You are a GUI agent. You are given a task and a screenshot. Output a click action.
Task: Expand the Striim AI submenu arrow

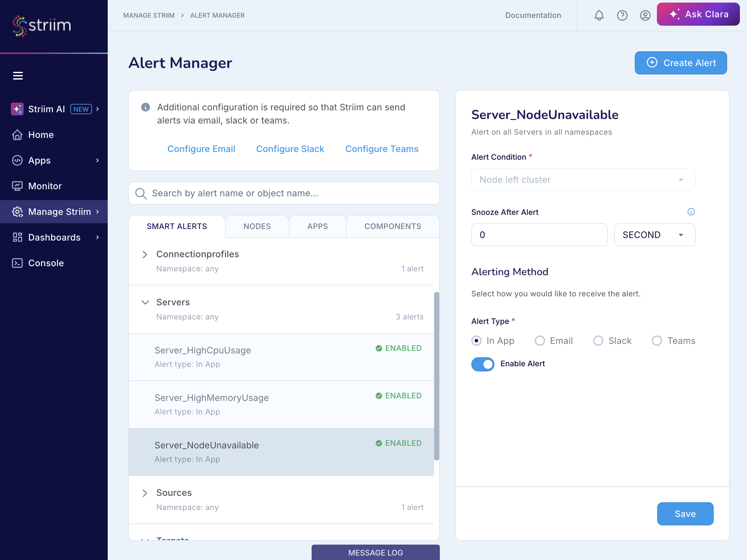tap(97, 109)
